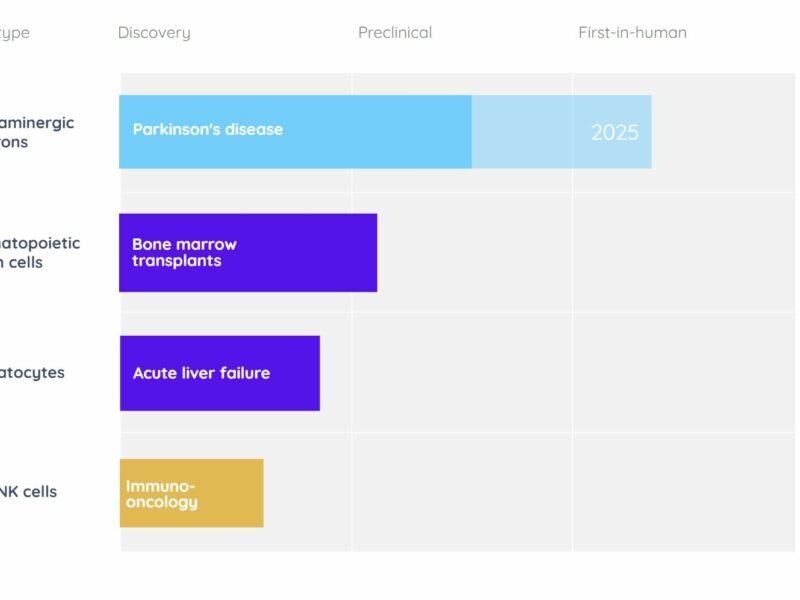Viewport: 800px width, 600px height.
Task: Click the cell type column header
Action: 15,33
